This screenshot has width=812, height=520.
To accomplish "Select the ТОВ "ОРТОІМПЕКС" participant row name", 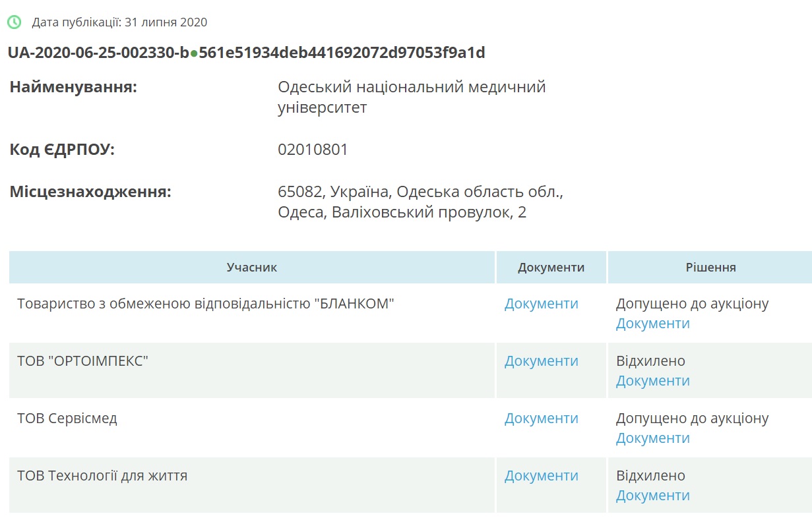I will pyautogui.click(x=83, y=361).
